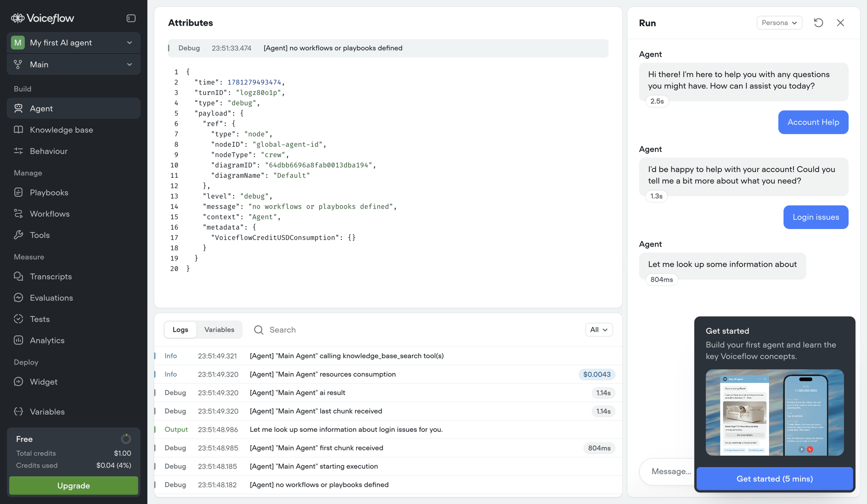Select the "last chunk received" log row
Image resolution: width=867 pixels, height=504 pixels.
tap(388, 411)
